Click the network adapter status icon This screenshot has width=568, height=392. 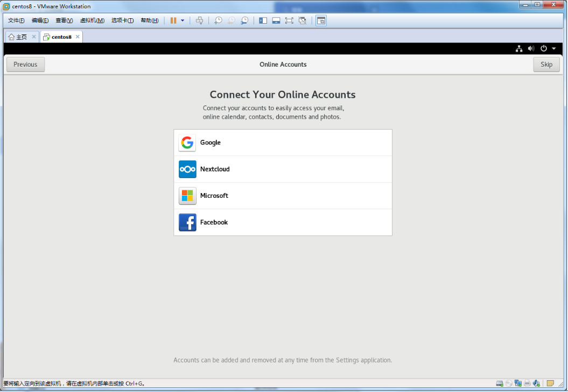click(518, 383)
